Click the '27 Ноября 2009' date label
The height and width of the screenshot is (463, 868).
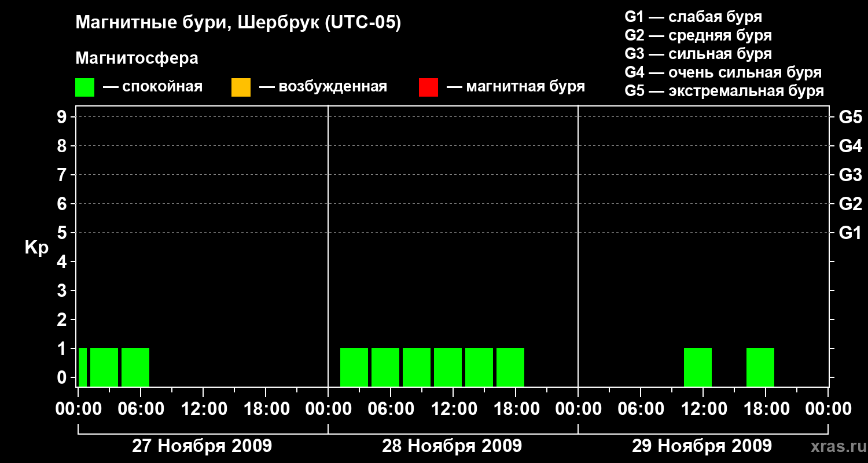202,446
